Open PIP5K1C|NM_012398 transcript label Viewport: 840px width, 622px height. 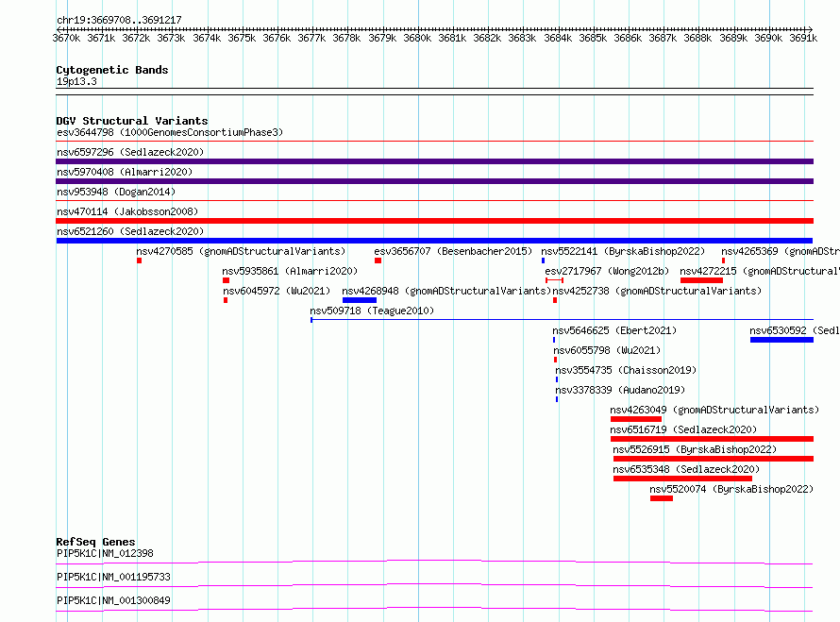(x=105, y=553)
